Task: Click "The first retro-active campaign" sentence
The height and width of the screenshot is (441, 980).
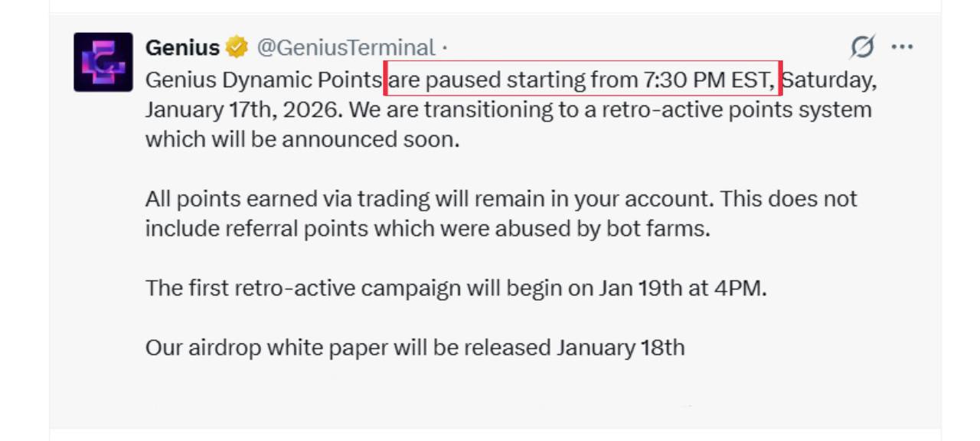Action: pos(302,289)
